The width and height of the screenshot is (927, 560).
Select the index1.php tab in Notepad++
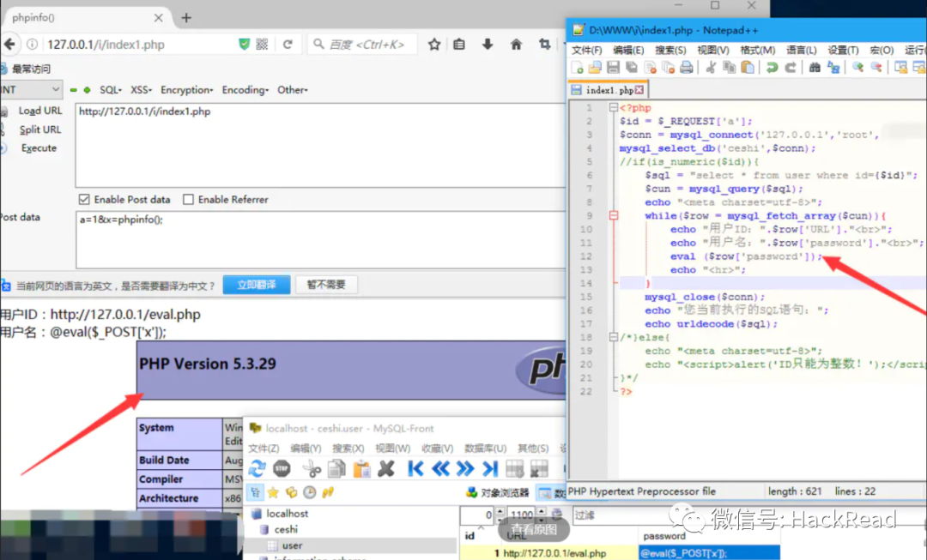click(607, 90)
